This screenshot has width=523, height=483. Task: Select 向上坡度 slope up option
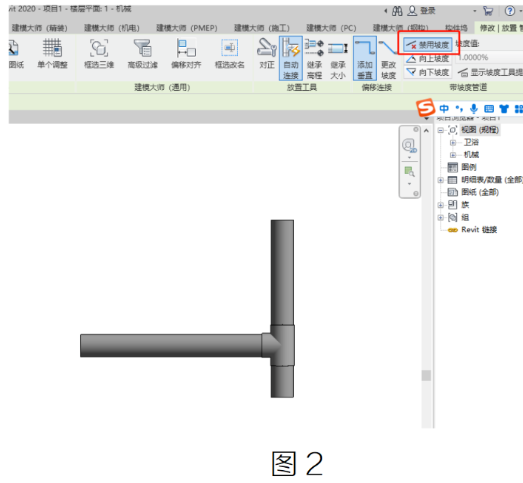428,59
